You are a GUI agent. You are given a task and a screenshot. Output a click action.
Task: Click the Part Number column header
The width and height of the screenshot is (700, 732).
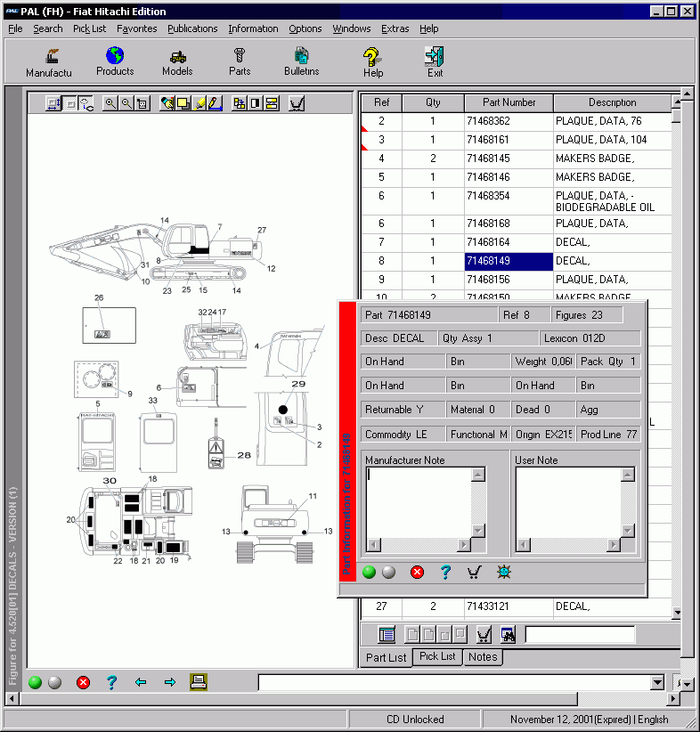tap(509, 102)
